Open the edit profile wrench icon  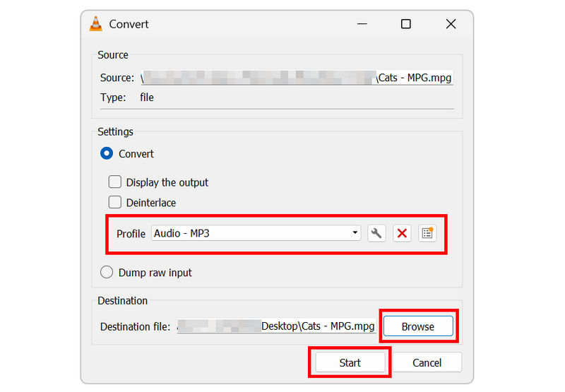pyautogui.click(x=376, y=233)
